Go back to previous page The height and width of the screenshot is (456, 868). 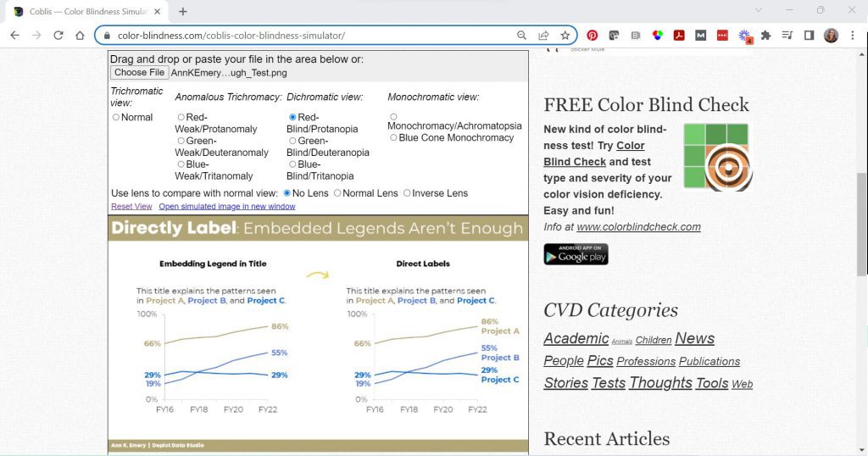15,36
